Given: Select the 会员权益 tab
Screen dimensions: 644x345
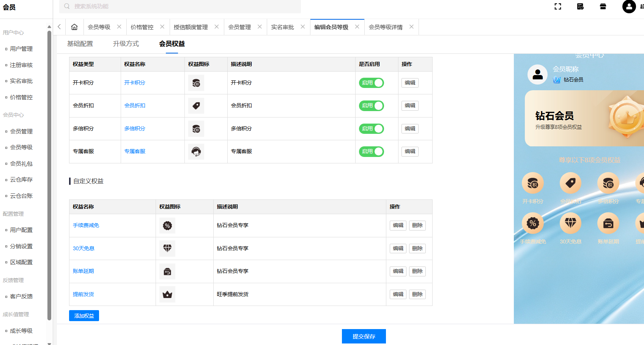Looking at the screenshot, I should 172,44.
